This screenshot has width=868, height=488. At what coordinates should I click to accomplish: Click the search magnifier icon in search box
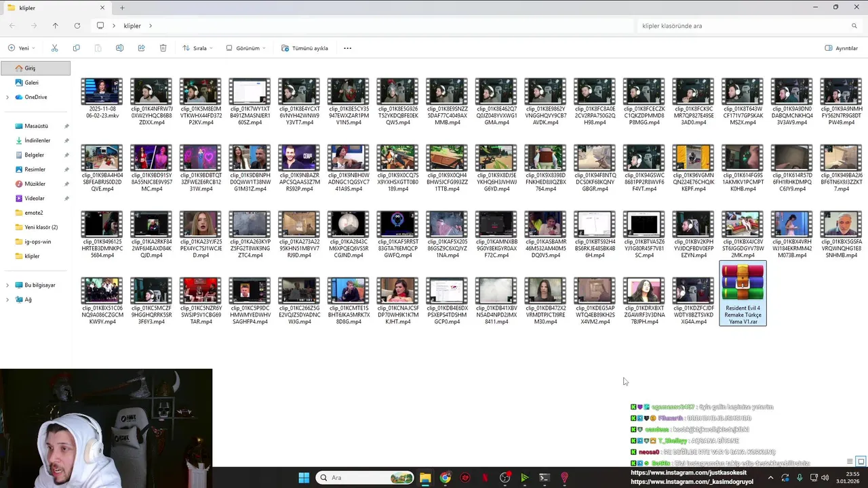(x=854, y=26)
